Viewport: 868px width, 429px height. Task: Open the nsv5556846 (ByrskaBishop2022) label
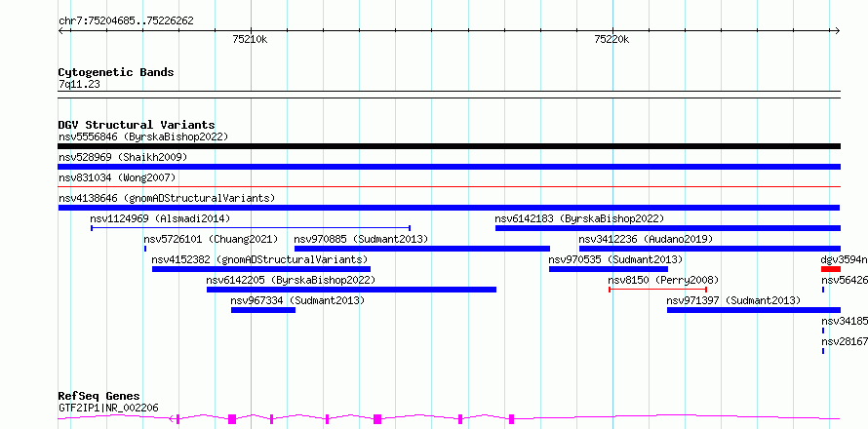(x=143, y=136)
